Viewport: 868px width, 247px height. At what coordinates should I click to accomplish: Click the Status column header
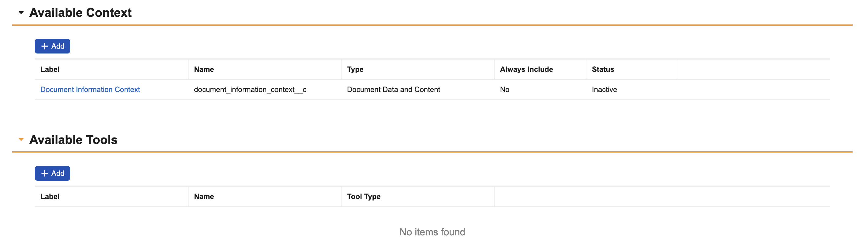[x=603, y=69]
